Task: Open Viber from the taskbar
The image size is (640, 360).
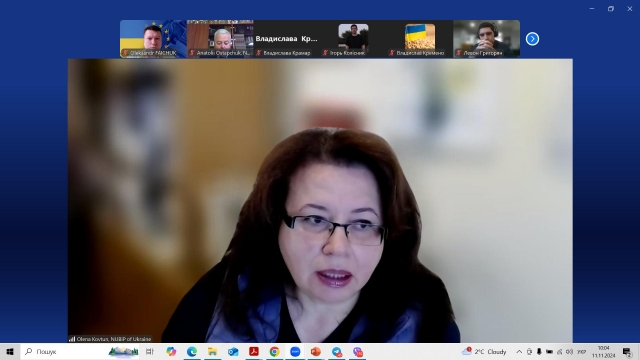Action: pos(358,351)
